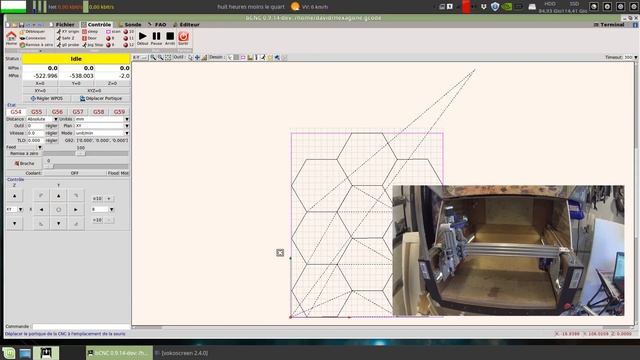
Task: Select the pointer selection tool
Action: (191, 58)
